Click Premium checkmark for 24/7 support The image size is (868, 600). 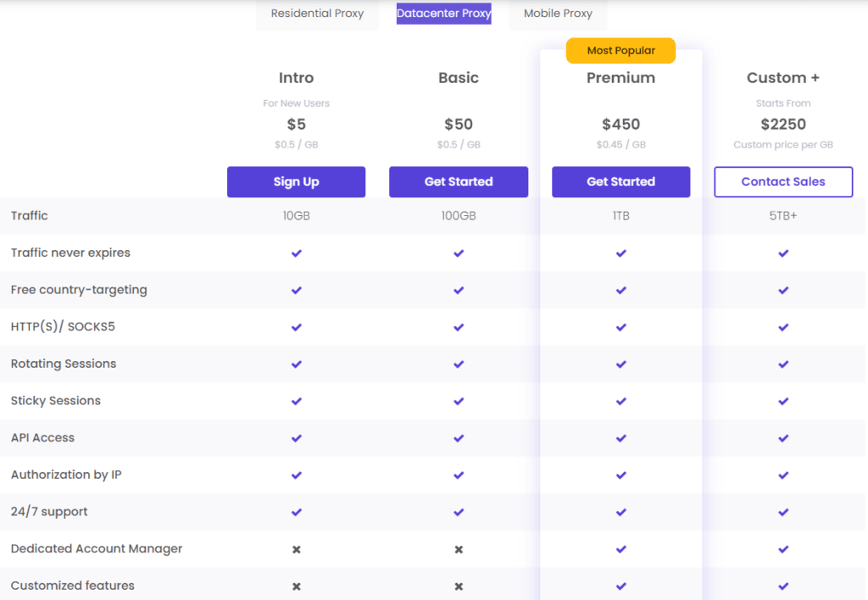(621, 512)
